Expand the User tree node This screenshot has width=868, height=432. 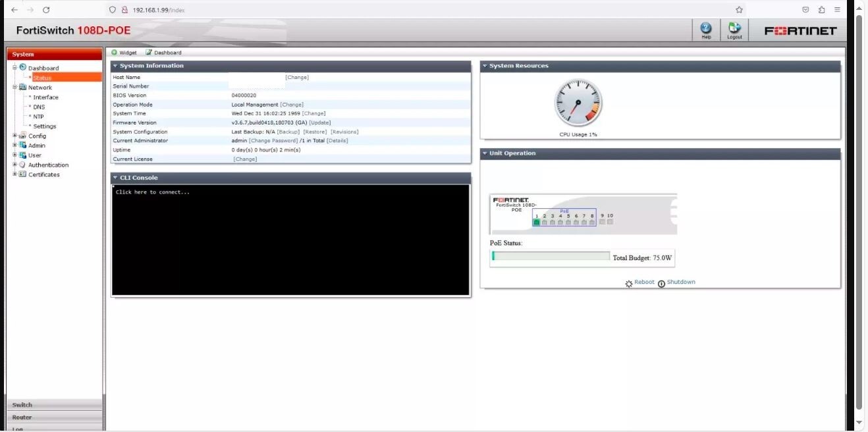tap(14, 155)
